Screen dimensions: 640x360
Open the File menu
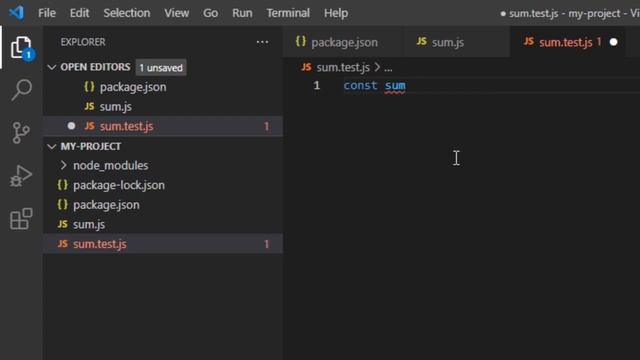[x=47, y=13]
